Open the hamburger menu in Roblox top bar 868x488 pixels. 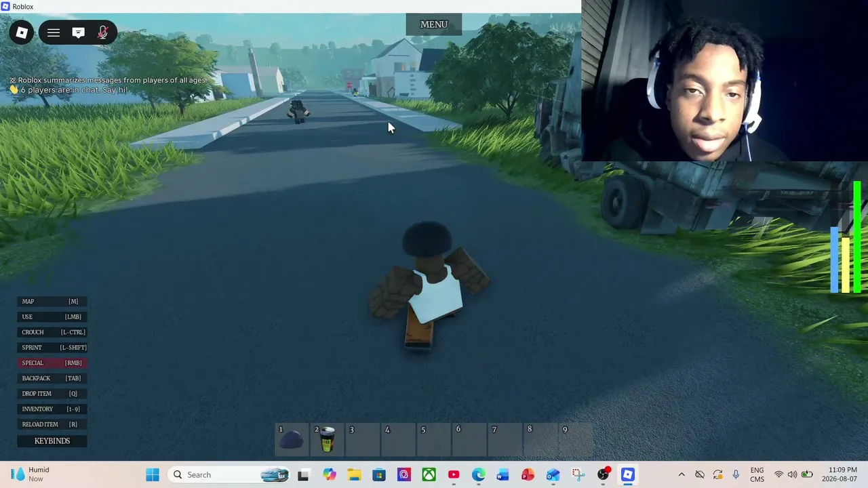[x=54, y=33]
